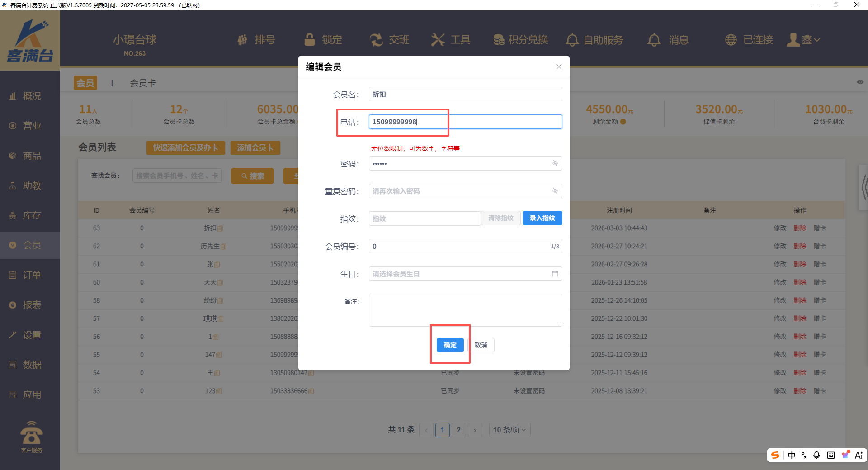Switch to the 会员卡 tab

coord(143,83)
